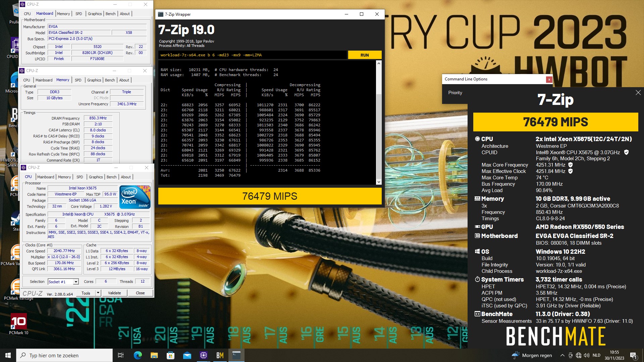
Task: Click the Windows OS icon in BenchMate results
Action: [x=477, y=251]
